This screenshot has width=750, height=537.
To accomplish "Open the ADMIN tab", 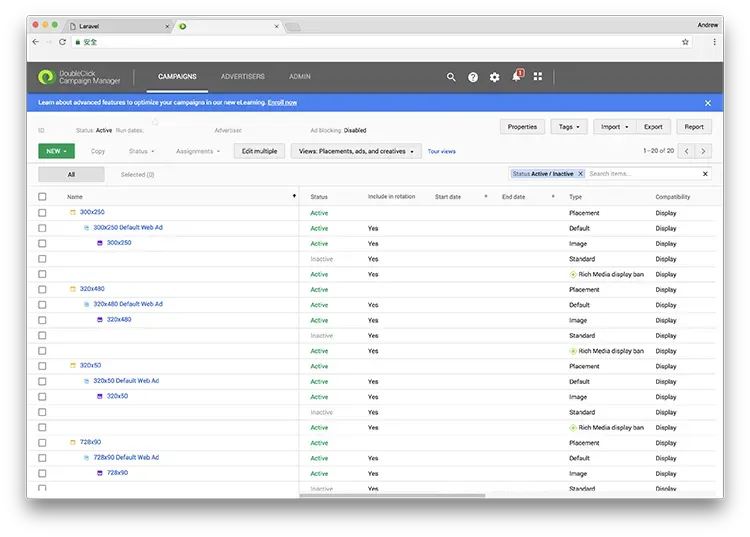I will 300,77.
